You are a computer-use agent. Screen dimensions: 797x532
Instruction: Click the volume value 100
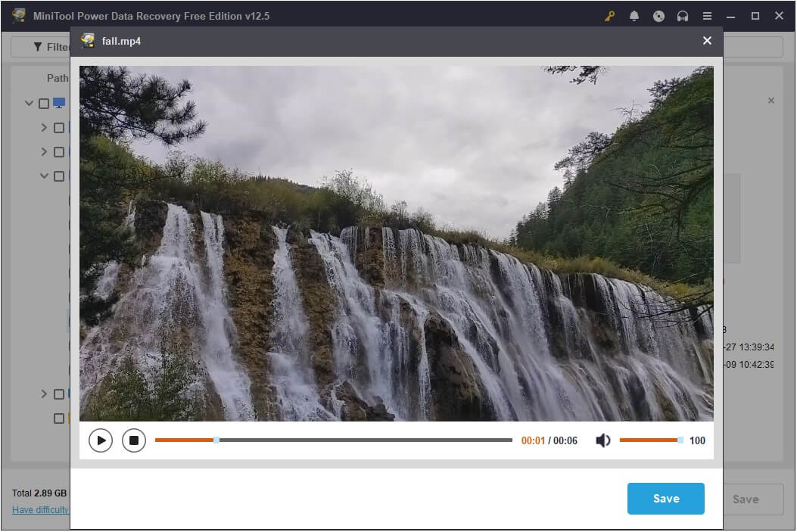[697, 440]
